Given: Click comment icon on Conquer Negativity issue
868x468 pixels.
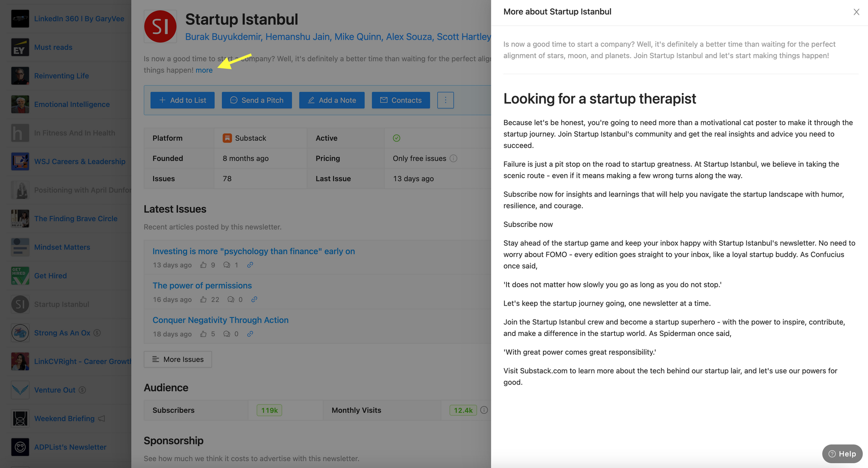Looking at the screenshot, I should [227, 334].
